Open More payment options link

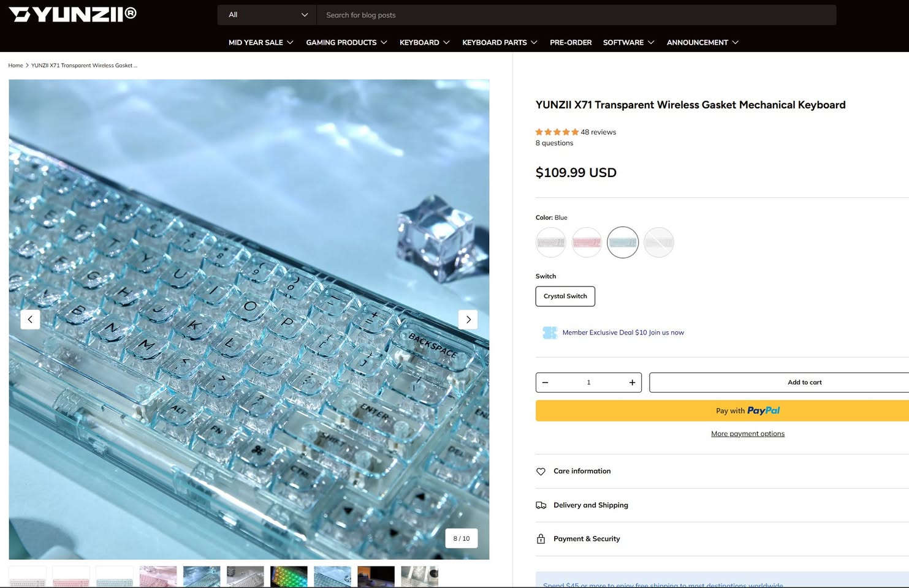tap(747, 434)
